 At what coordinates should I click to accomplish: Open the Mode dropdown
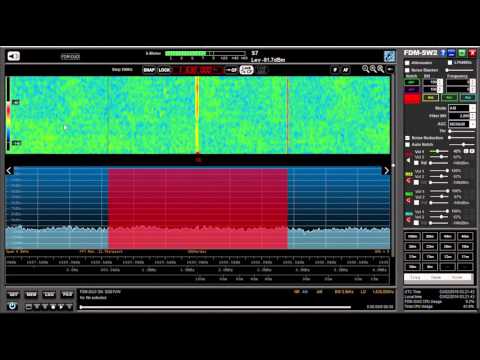[462, 108]
